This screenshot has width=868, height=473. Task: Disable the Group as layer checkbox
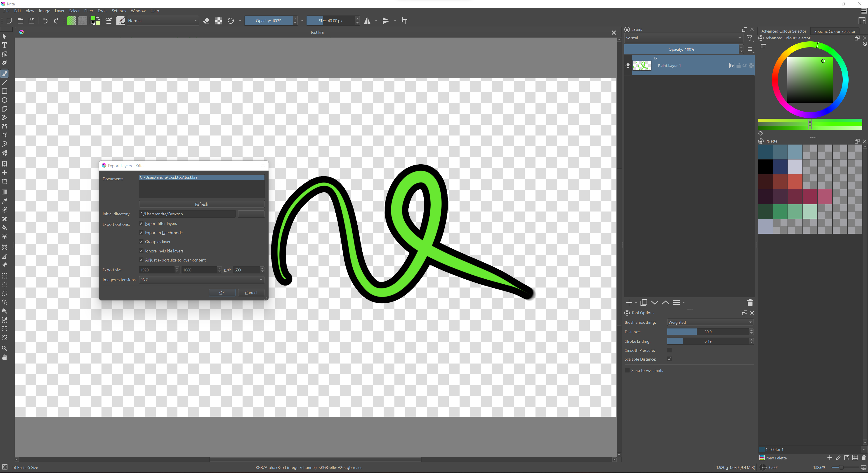(x=141, y=242)
